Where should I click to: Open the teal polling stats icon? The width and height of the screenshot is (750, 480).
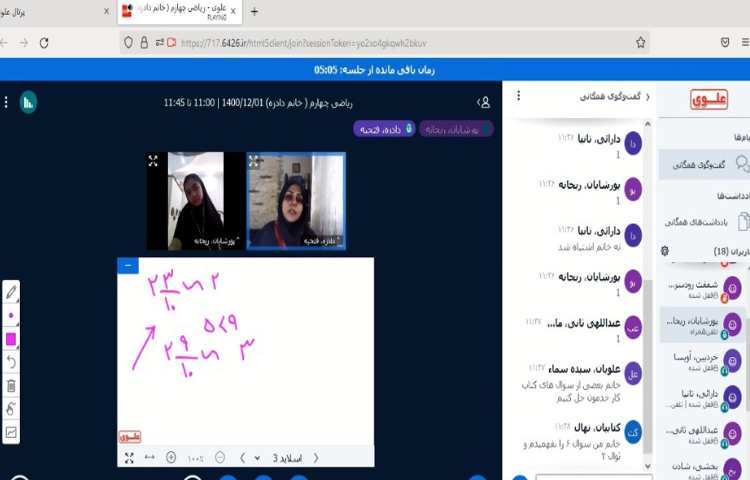[28, 102]
